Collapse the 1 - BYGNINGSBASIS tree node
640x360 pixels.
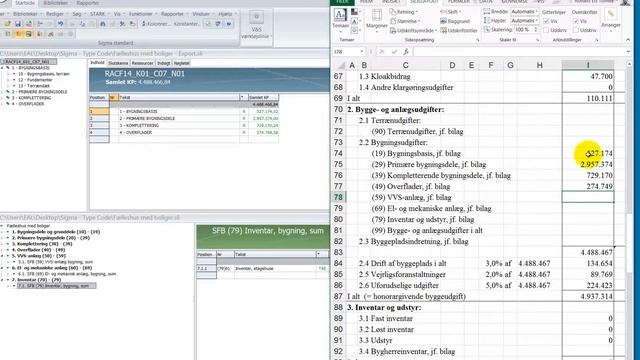(x=2, y=68)
